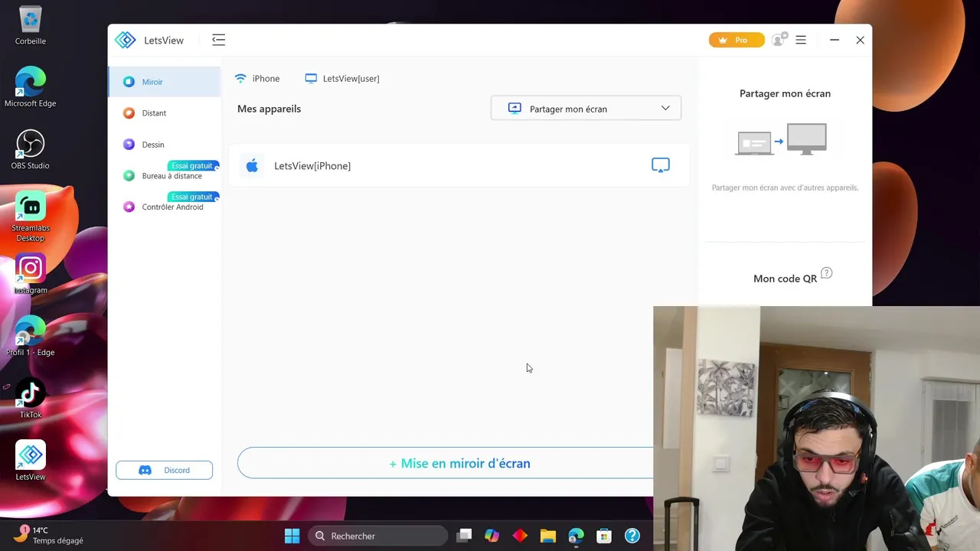This screenshot has width=980, height=551.
Task: Click the red diamond app in the taskbar
Action: click(x=520, y=536)
